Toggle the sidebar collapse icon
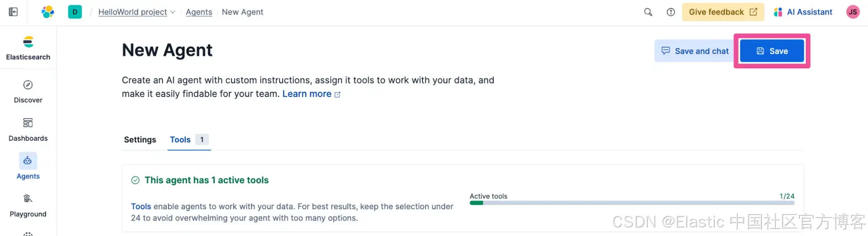This screenshot has height=236, width=868. click(x=13, y=12)
